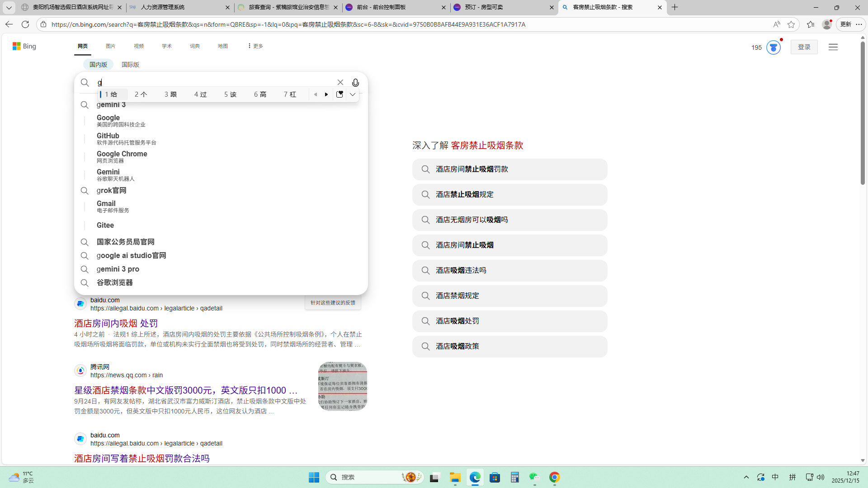Screen dimensions: 868x488
Task: Click the Microsoft Rewards medal icon
Action: click(773, 47)
